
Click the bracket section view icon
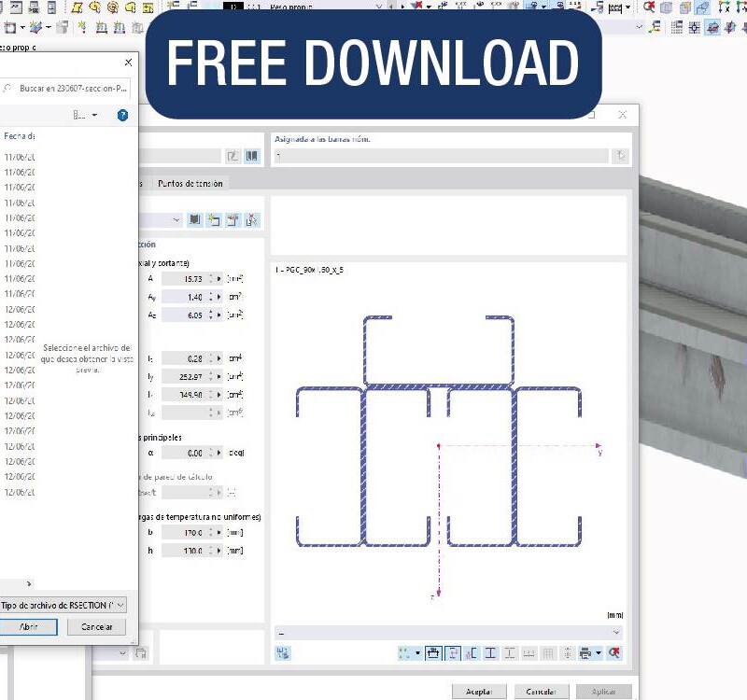pos(472,652)
